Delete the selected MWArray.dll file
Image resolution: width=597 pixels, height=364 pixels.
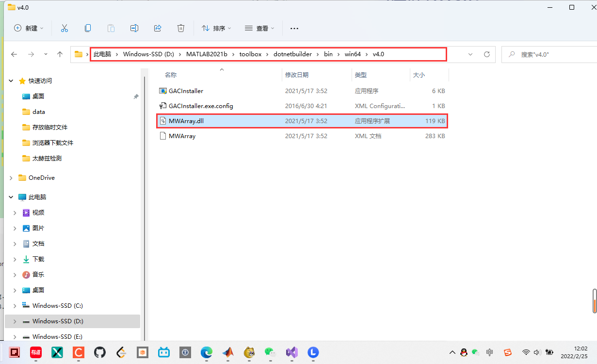181,28
